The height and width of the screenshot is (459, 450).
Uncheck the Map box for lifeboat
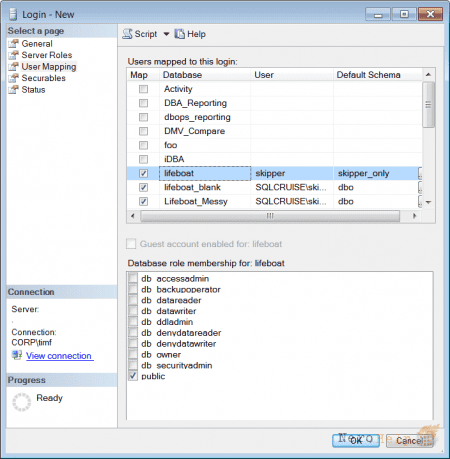(x=143, y=173)
